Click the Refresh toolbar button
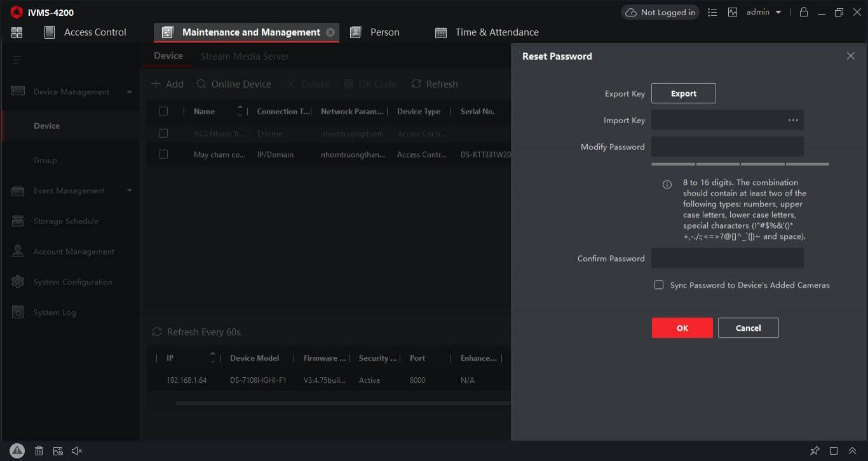Viewport: 868px width, 461px height. point(435,84)
